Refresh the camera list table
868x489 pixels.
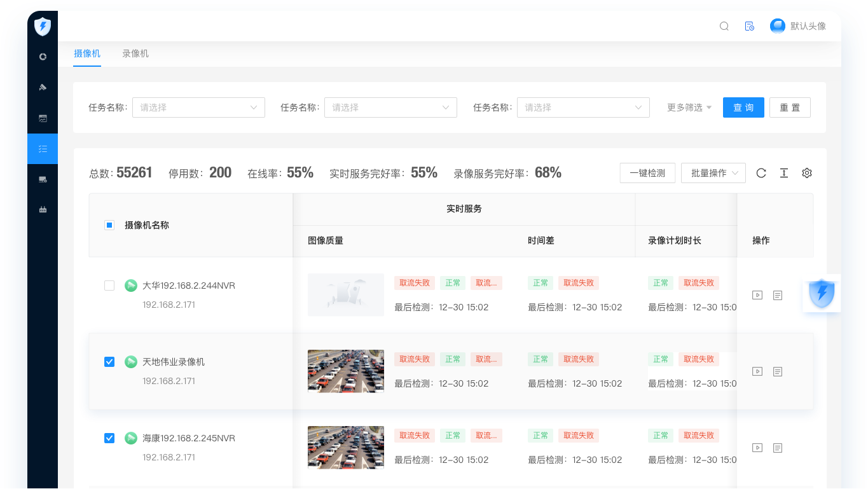(761, 172)
